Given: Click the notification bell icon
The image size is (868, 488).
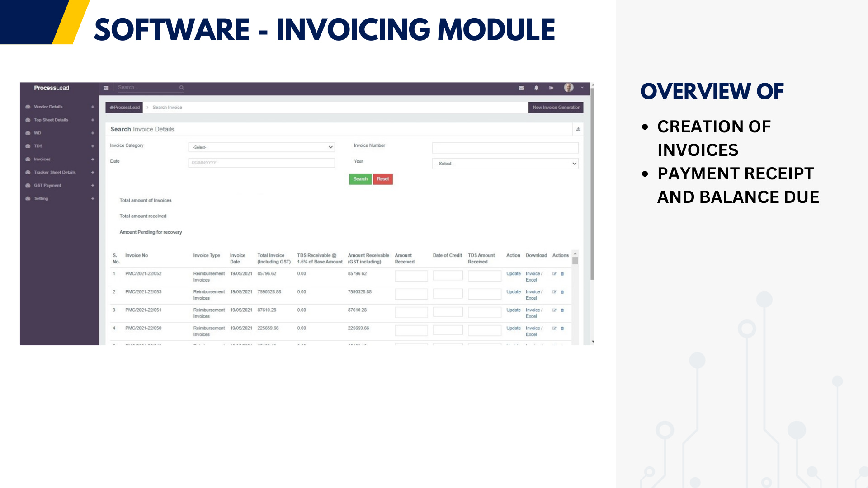Looking at the screenshot, I should pos(536,88).
